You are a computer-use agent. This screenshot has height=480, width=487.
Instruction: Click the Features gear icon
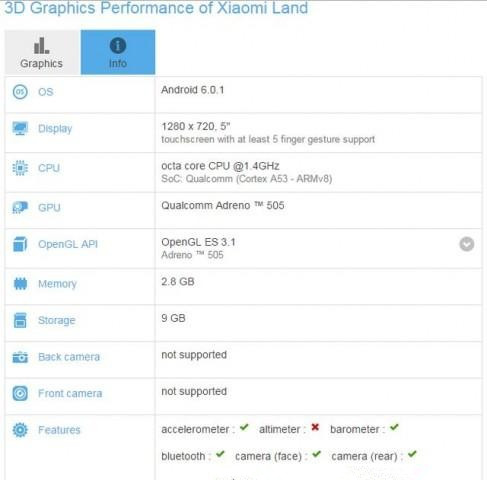coord(20,430)
